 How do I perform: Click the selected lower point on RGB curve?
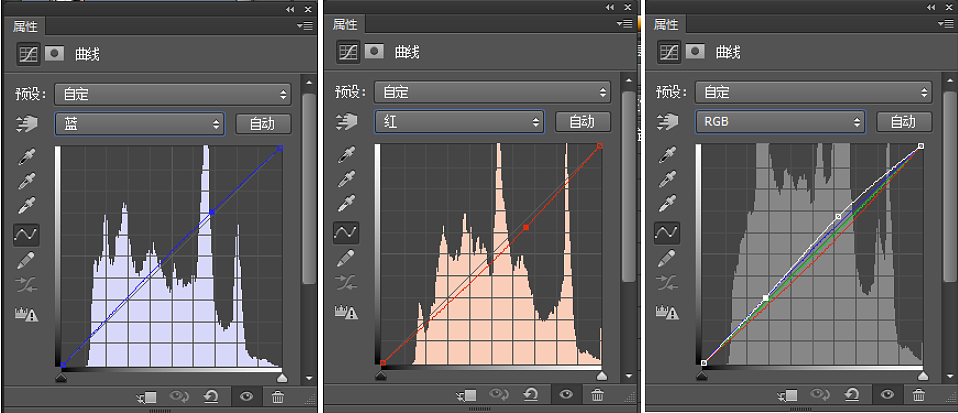(766, 298)
